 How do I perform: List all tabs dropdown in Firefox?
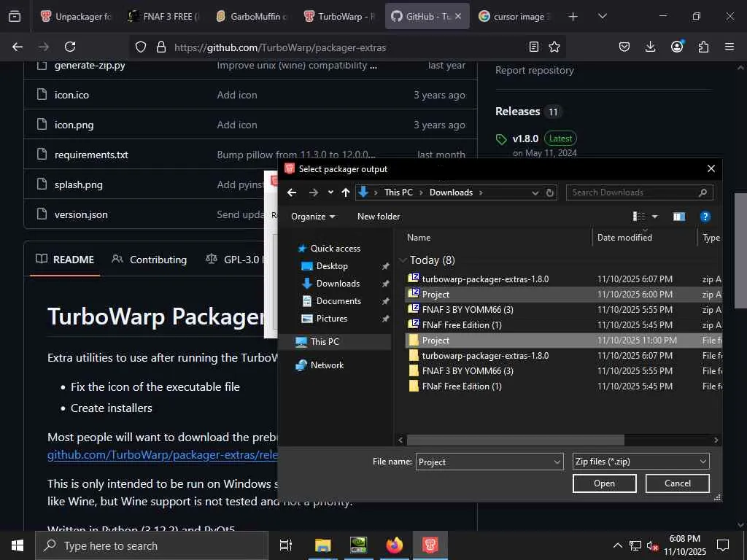[602, 17]
